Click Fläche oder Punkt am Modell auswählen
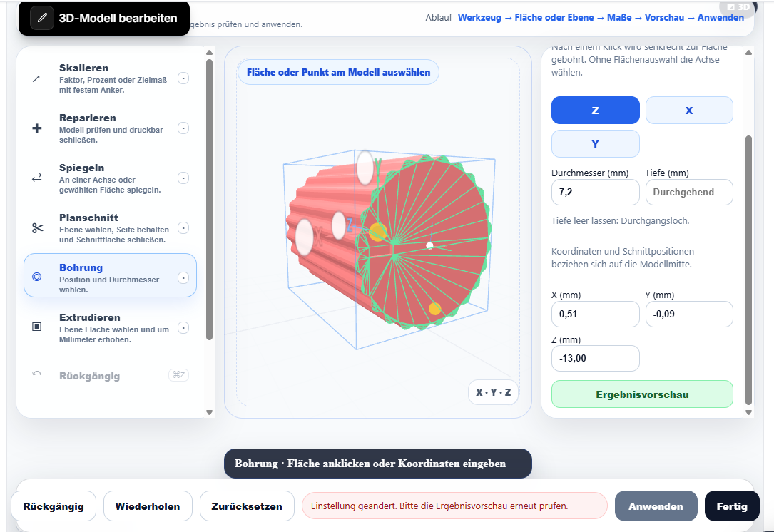Viewport: 774px width, 532px height. (x=338, y=72)
